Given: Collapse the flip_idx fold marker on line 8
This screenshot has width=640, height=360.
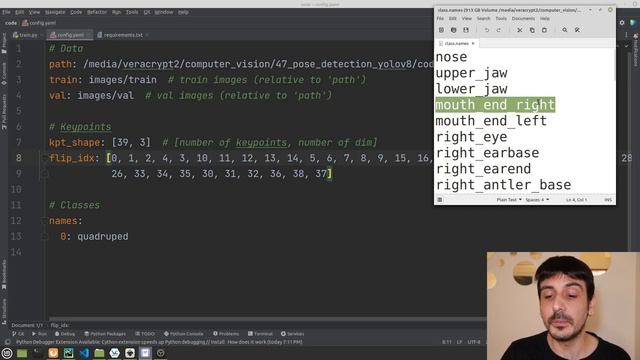Looking at the screenshot, I should (44, 158).
